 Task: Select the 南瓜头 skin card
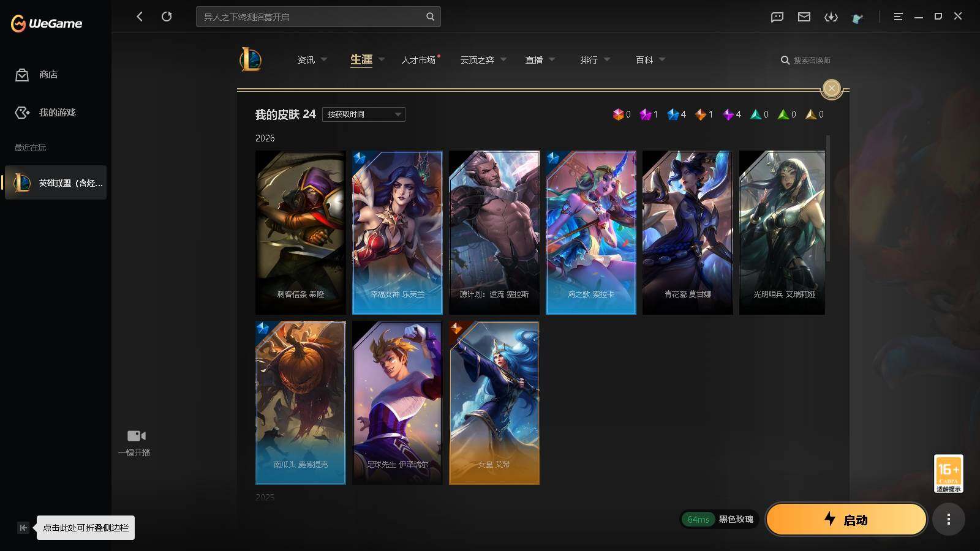[300, 403]
